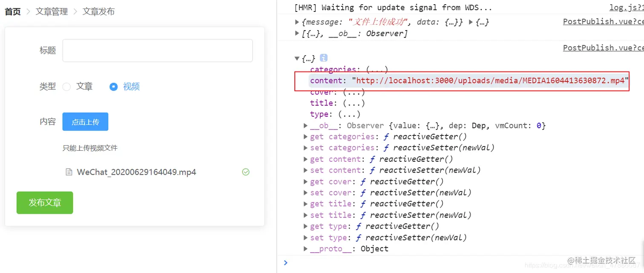Click the 发布文章 green button
The image size is (644, 273).
45,203
